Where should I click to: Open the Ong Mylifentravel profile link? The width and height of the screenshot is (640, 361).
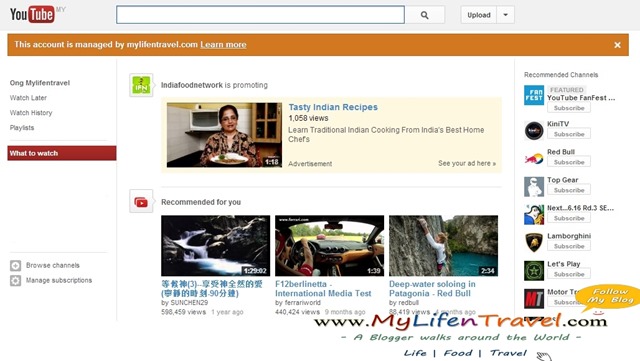pyautogui.click(x=40, y=83)
